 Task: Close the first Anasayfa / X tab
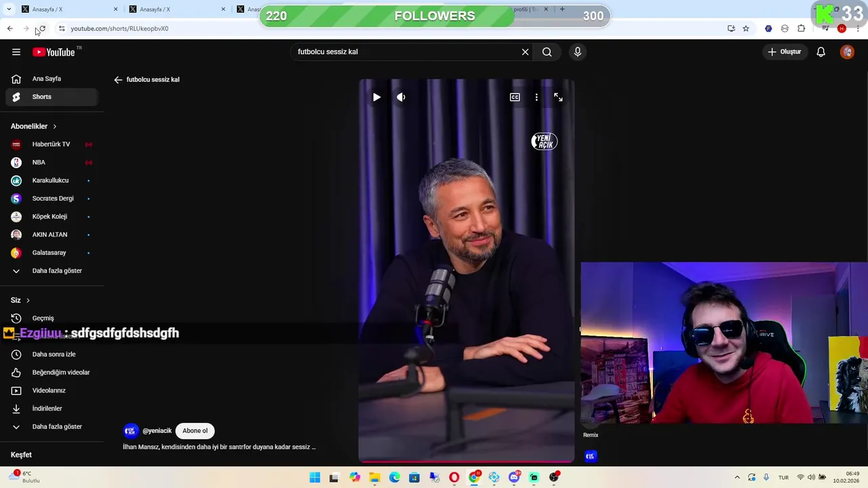(115, 9)
